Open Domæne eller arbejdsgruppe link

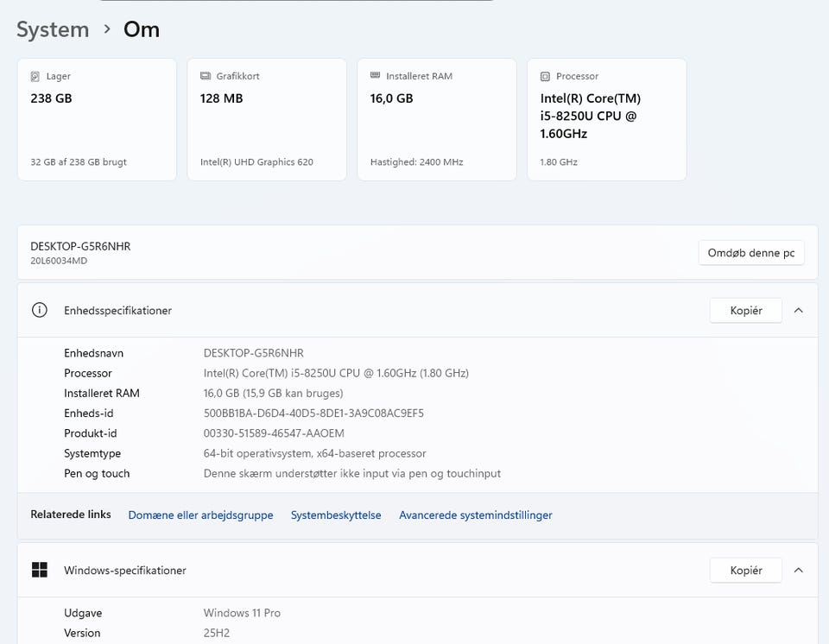[x=200, y=515]
